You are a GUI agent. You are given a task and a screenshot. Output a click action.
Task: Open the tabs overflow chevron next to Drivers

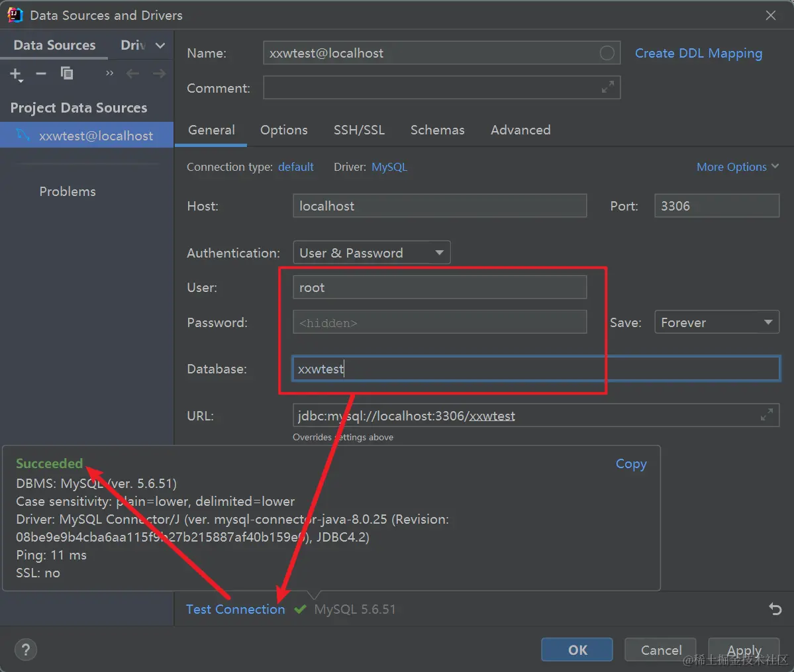point(160,46)
